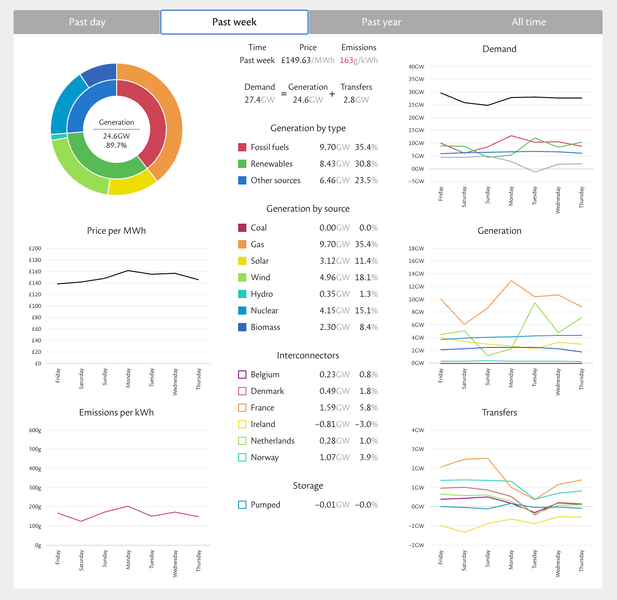Click the Other sources blue swatch

tap(242, 180)
